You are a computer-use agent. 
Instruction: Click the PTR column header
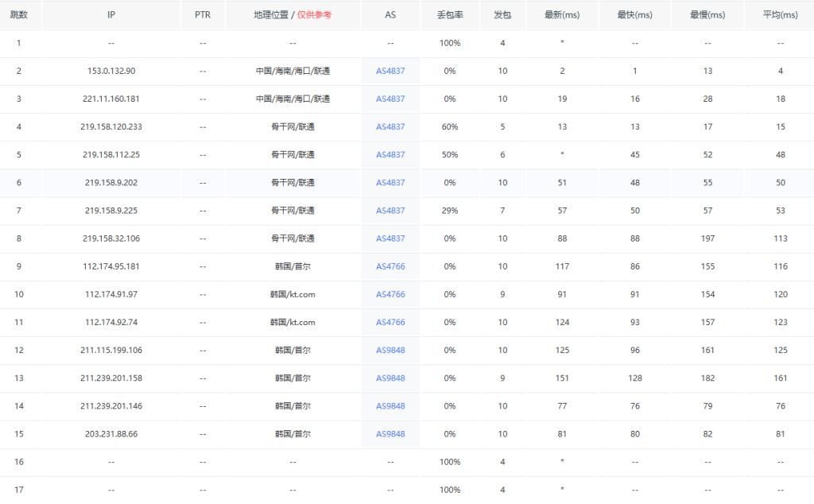(x=202, y=14)
